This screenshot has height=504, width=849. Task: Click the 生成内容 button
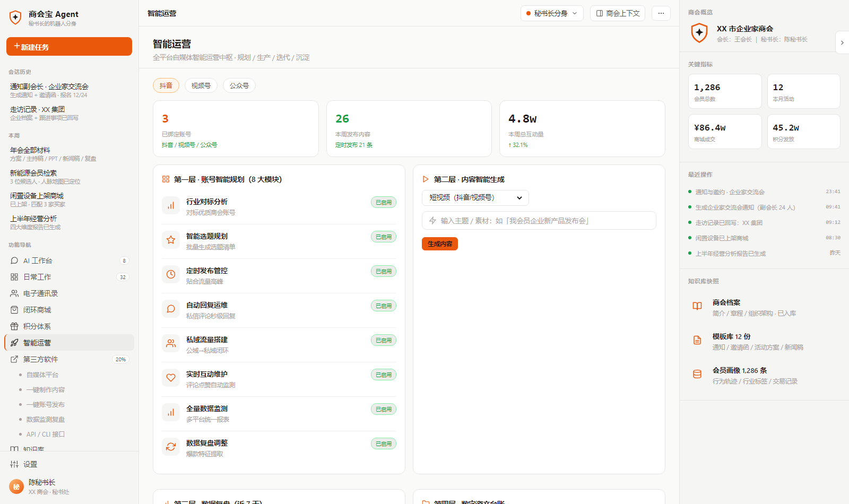point(440,244)
